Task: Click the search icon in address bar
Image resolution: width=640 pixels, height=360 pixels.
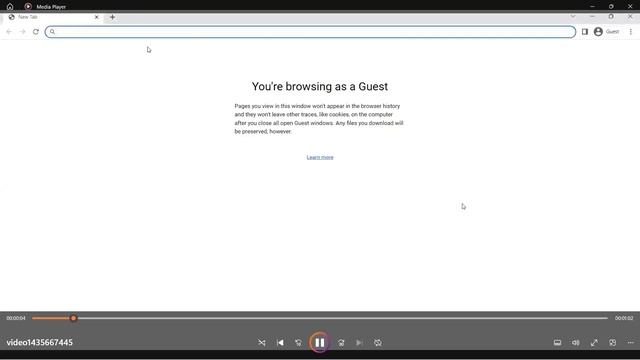Action: (52, 31)
